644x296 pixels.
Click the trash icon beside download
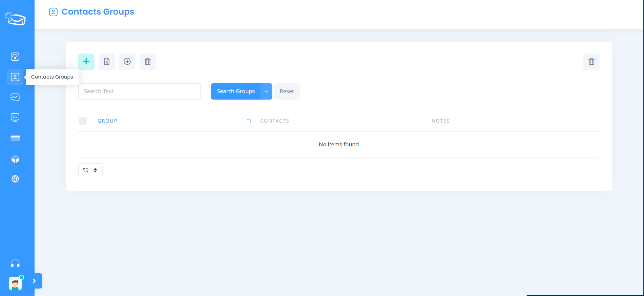(148, 62)
